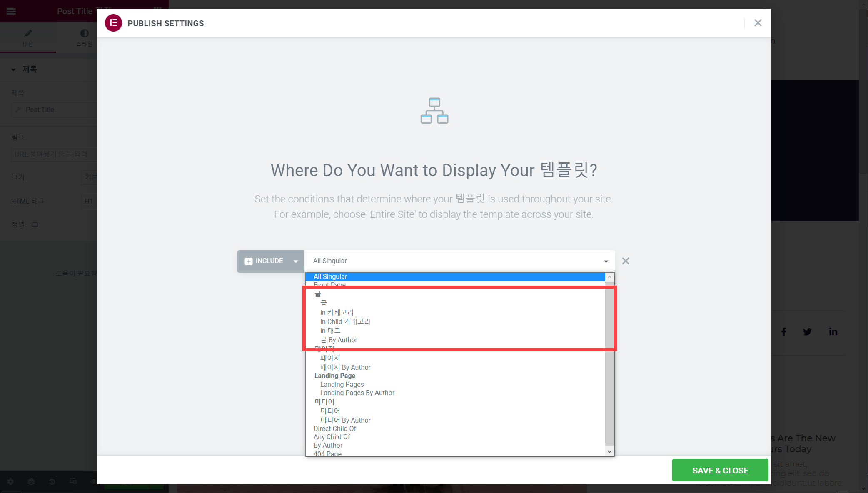Click the LinkedIn share icon

[x=833, y=331]
